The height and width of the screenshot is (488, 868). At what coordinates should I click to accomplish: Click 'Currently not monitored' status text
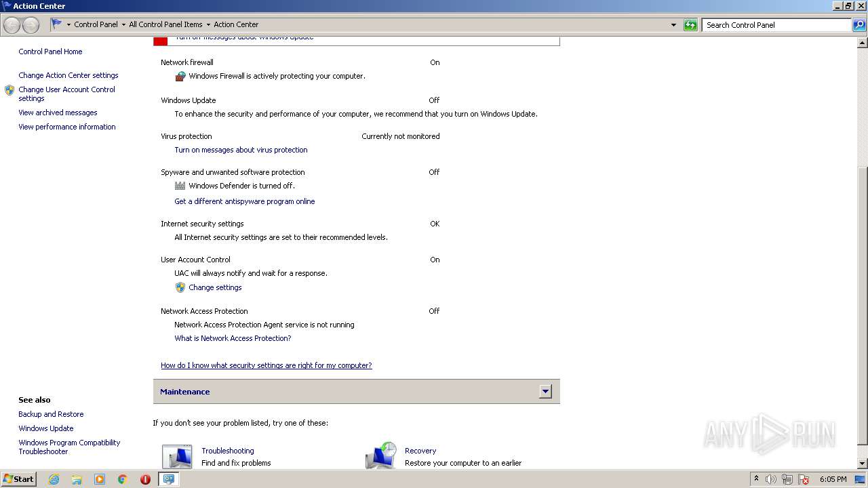click(x=401, y=136)
